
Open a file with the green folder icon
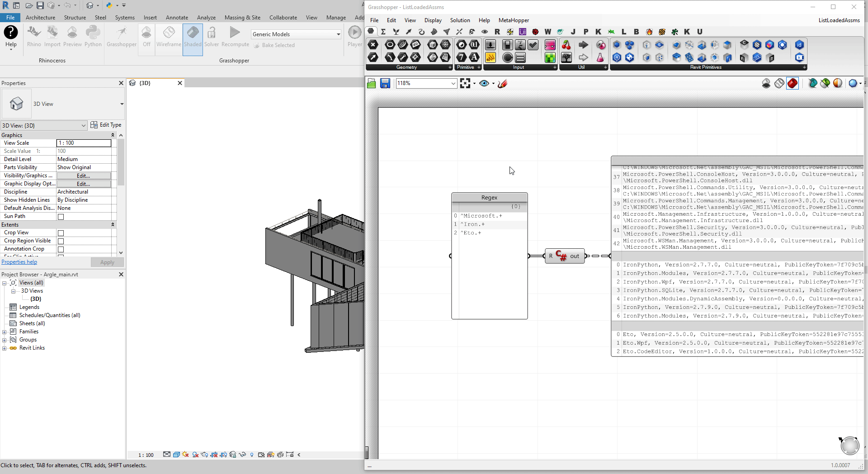(372, 83)
